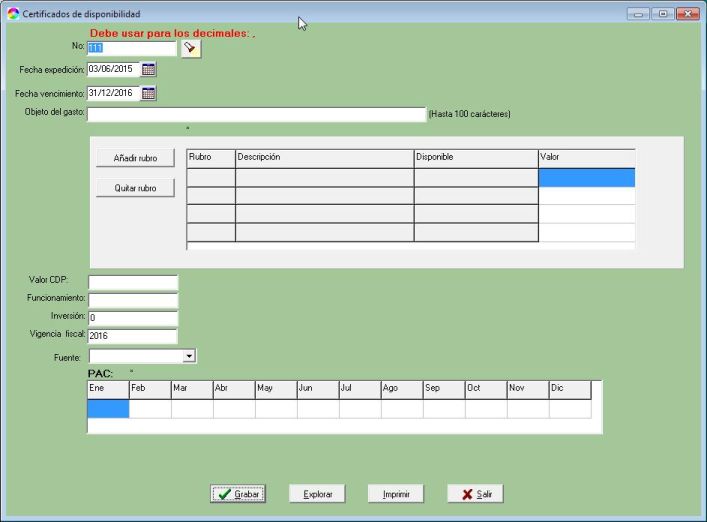The width and height of the screenshot is (707, 522).
Task: Click the Explorar button
Action: tap(318, 494)
